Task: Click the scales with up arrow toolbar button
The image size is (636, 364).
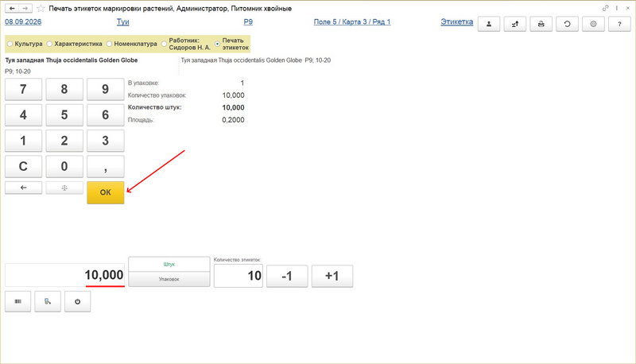Action: (x=514, y=24)
